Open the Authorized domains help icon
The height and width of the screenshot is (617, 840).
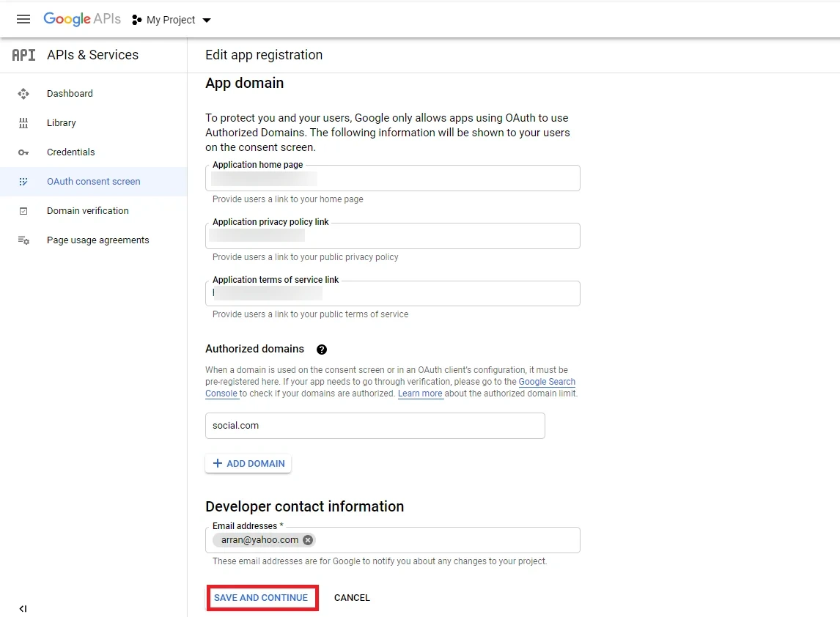321,350
